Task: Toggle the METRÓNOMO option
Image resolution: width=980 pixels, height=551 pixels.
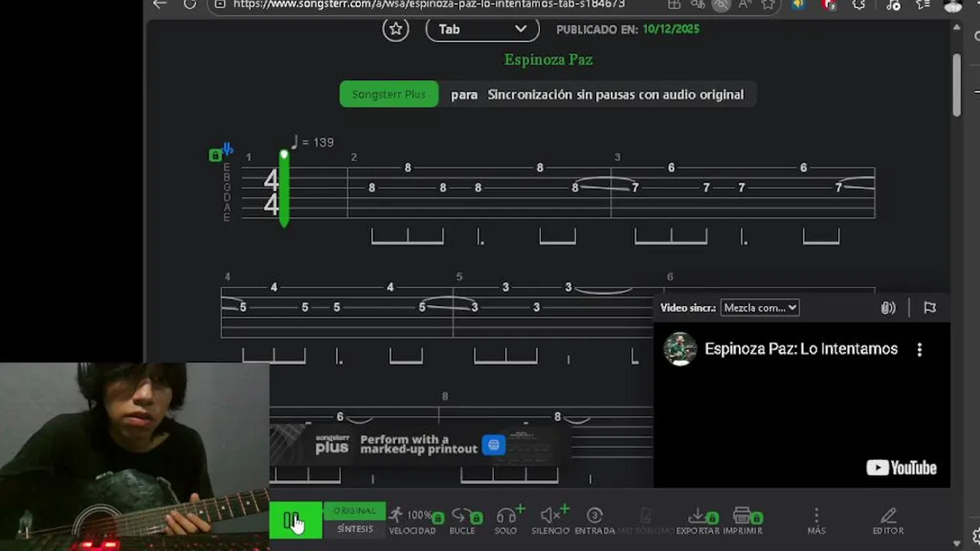Action: 646,521
